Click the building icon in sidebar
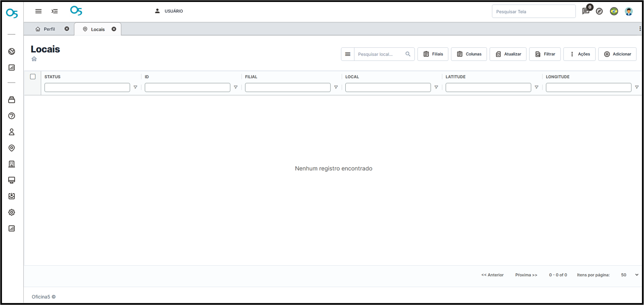 [12, 164]
